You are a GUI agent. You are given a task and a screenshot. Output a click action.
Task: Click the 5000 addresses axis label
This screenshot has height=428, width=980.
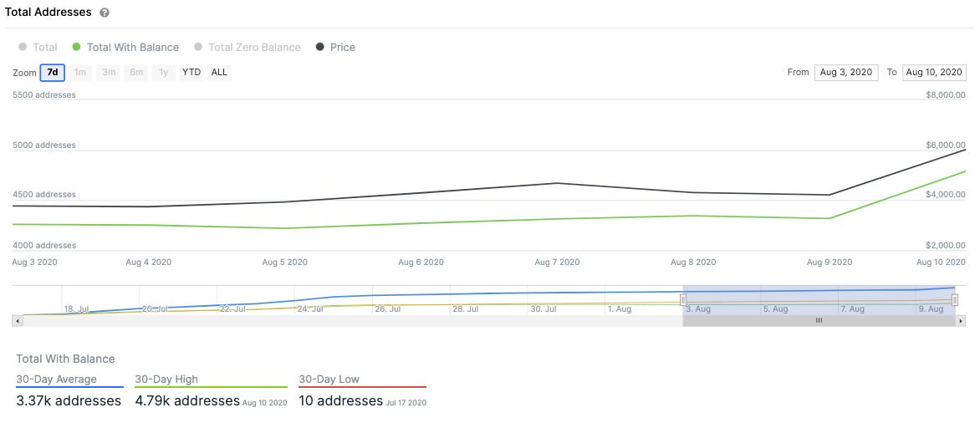(43, 145)
